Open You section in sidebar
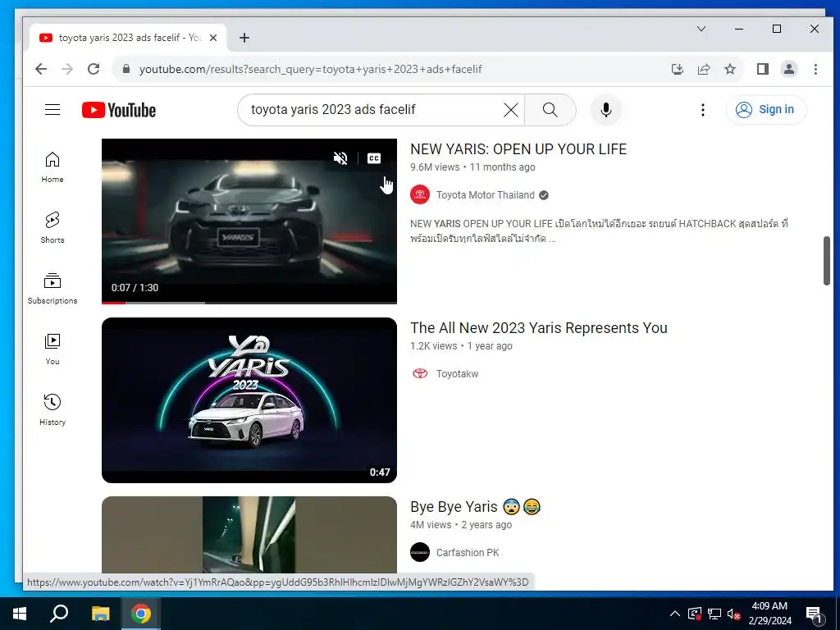 click(52, 349)
